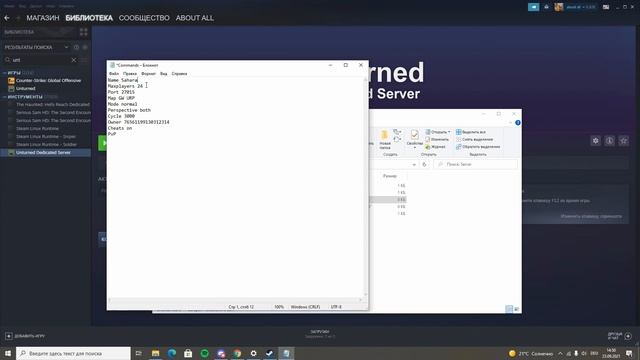Switch Explorer to details view icon

pos(509,309)
